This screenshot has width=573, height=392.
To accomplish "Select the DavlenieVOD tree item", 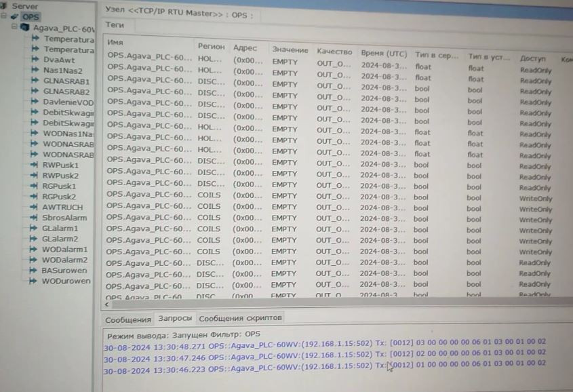I will [68, 102].
